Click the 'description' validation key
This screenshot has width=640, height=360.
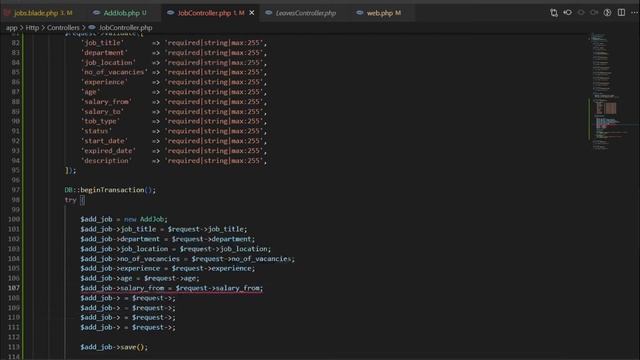point(106,160)
